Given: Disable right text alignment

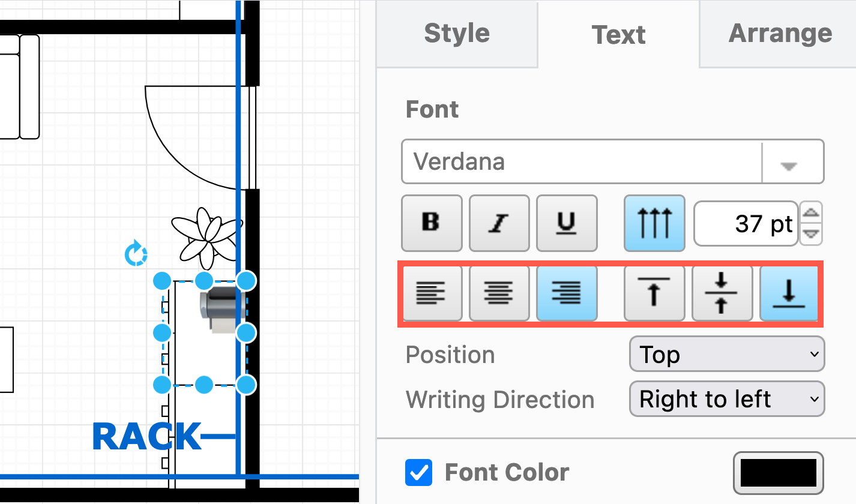Looking at the screenshot, I should [x=566, y=293].
